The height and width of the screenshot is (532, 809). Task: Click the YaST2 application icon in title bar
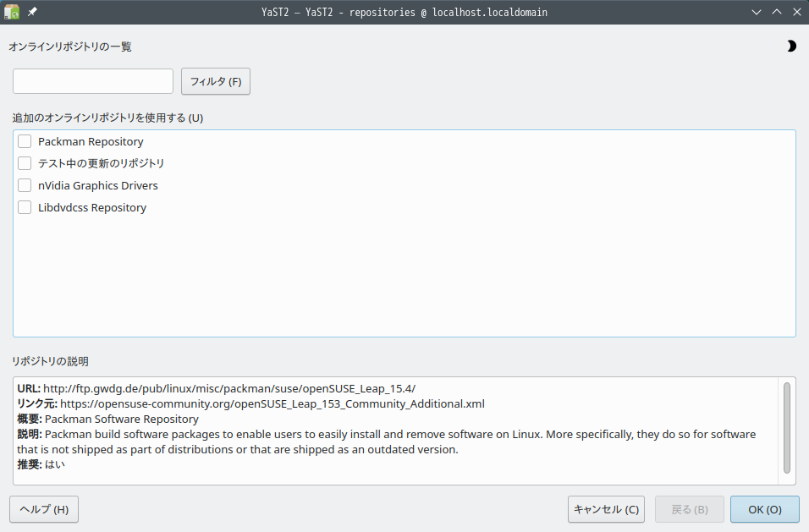(x=12, y=12)
